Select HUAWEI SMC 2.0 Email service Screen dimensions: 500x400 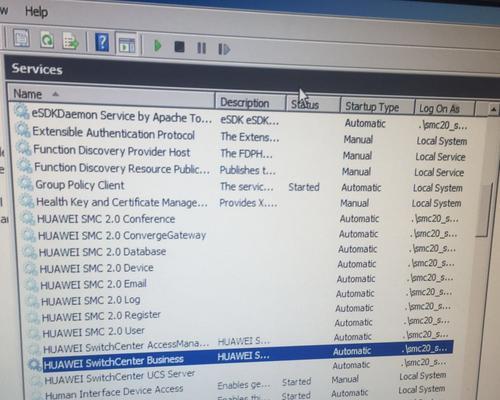(x=93, y=284)
